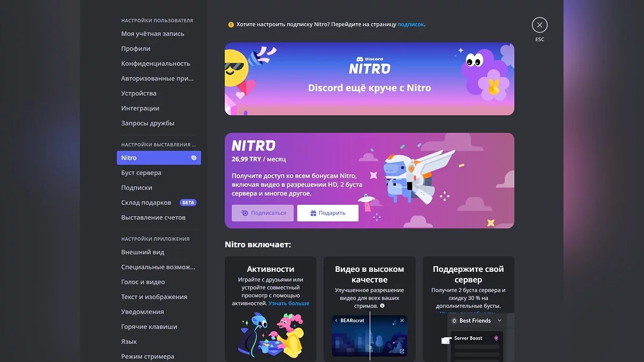Image resolution: width=644 pixels, height=362 pixels.
Task: Click the yellow warning icon in the notice
Action: pos(231,24)
